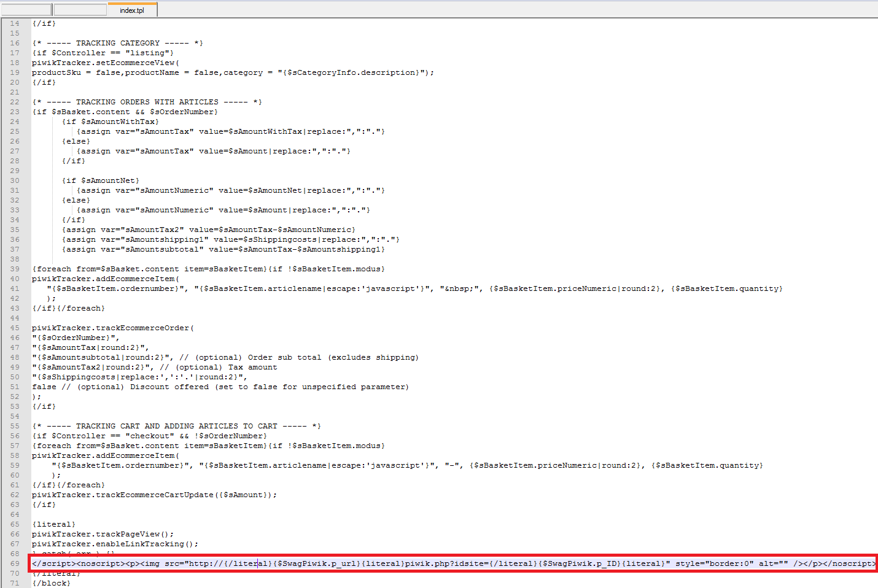Click line number 69 in the gutter

tap(15, 563)
